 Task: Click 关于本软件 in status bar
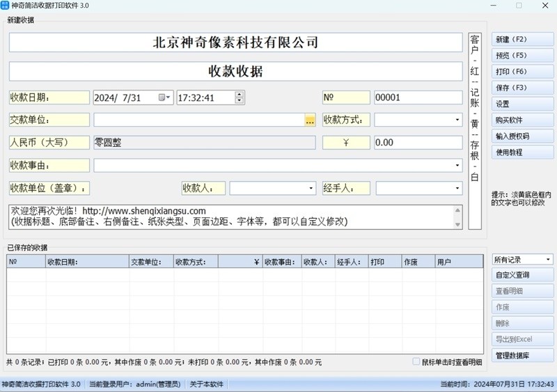(x=207, y=384)
